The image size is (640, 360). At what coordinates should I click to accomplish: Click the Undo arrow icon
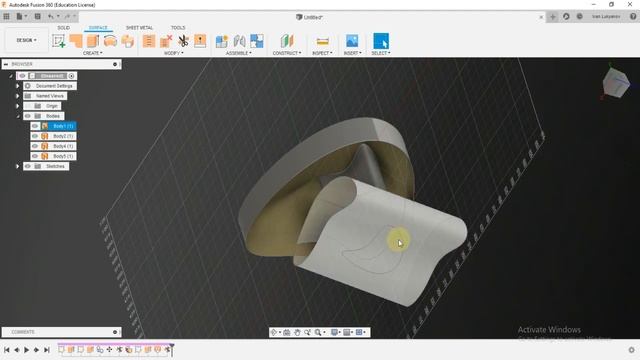pos(51,16)
